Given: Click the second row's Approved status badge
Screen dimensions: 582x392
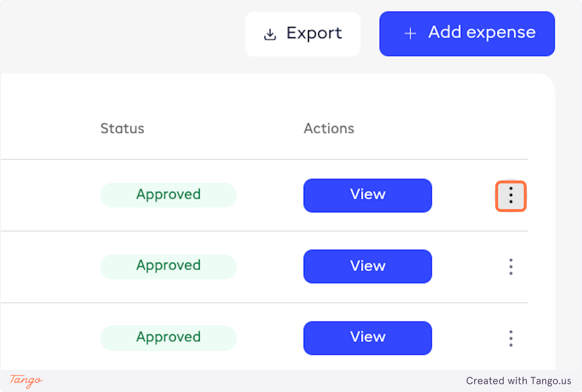Looking at the screenshot, I should [x=168, y=266].
